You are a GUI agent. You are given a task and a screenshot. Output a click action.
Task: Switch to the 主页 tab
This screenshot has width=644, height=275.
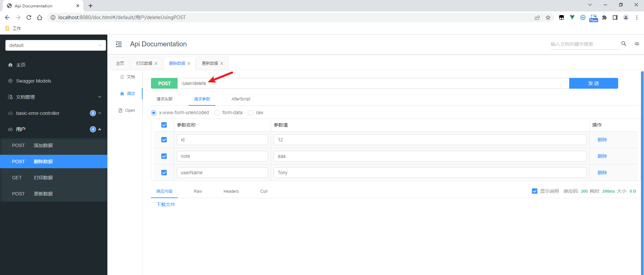[120, 63]
